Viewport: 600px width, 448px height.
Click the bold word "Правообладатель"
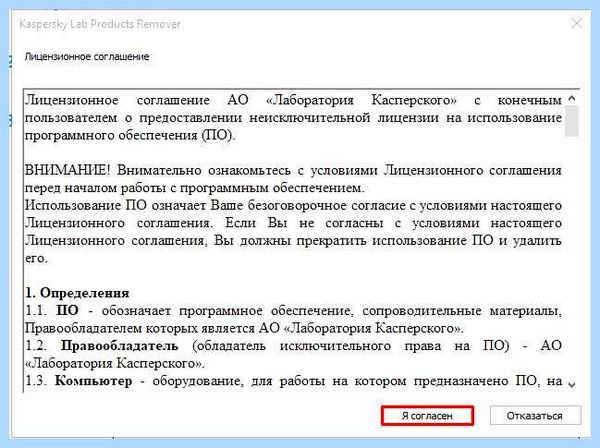(119, 345)
